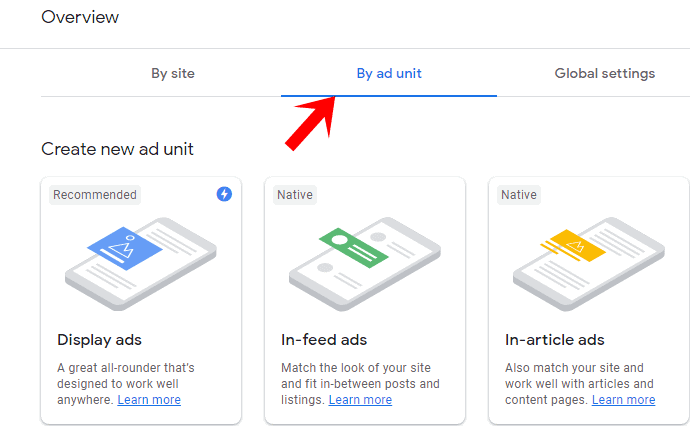The height and width of the screenshot is (426, 690).
Task: Click the Create new ad unit heading
Action: (117, 149)
